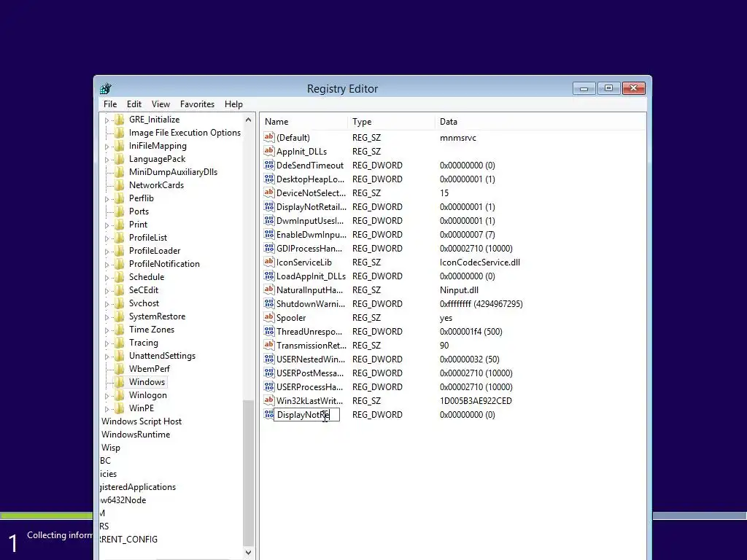
Task: Click the GDIProcessHan... DWORD icon
Action: click(x=268, y=248)
